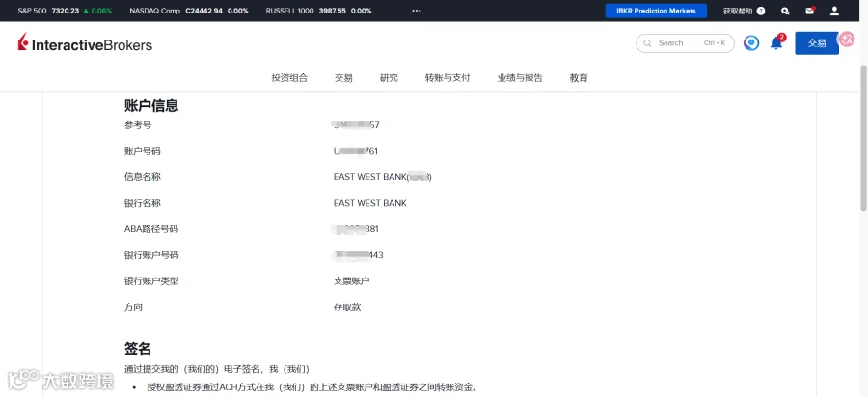Select the 银行名称 label

coord(143,203)
